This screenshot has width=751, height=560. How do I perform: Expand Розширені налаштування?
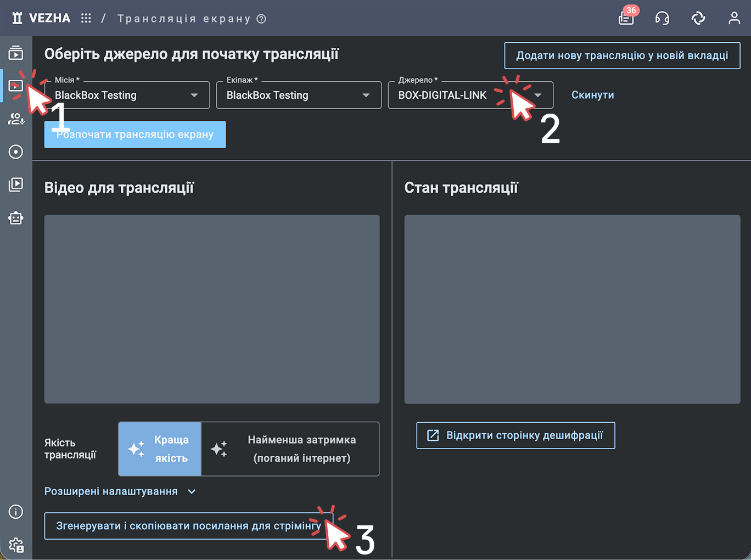click(120, 491)
